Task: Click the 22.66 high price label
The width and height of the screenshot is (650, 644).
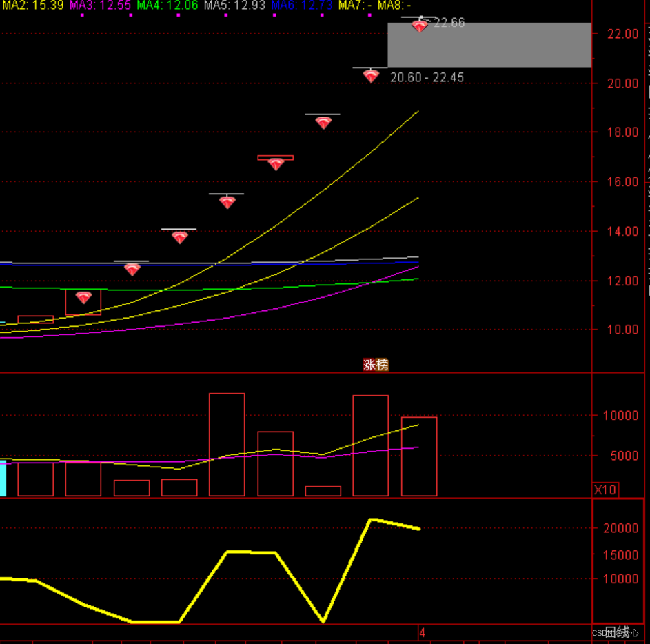Action: [449, 22]
